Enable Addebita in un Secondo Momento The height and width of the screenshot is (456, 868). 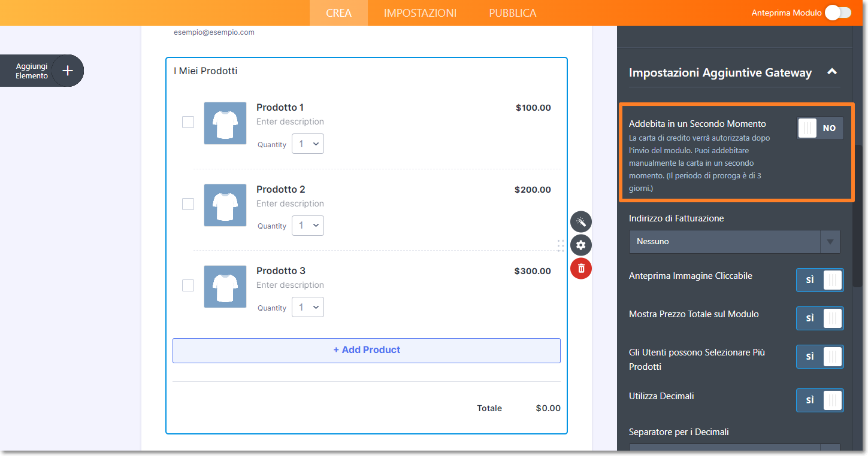click(820, 128)
